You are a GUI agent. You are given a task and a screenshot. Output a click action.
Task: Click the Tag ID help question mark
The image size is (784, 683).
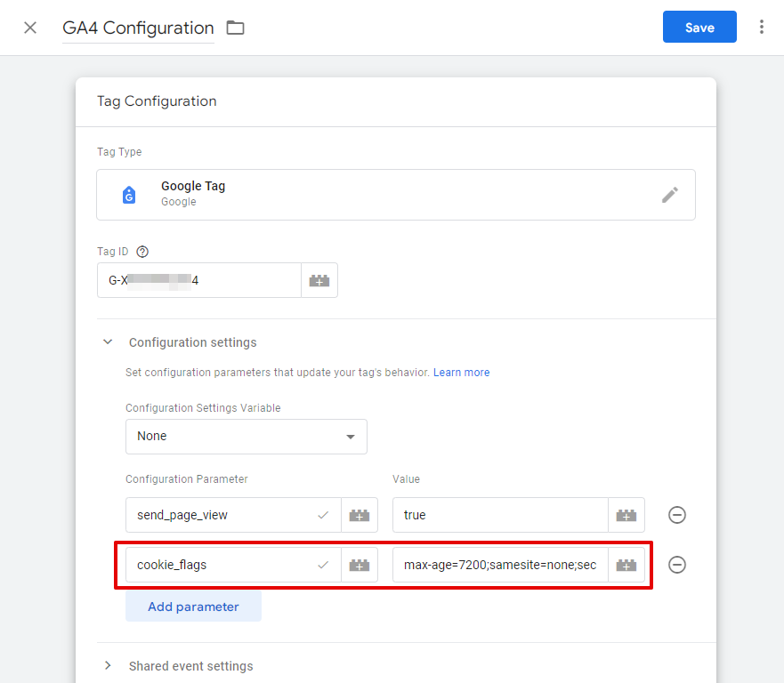[x=144, y=251]
